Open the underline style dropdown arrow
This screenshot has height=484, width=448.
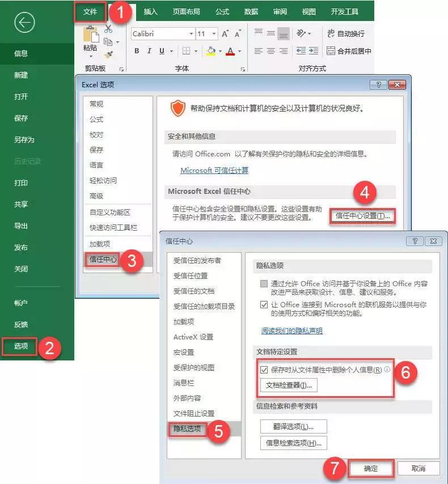point(171,51)
